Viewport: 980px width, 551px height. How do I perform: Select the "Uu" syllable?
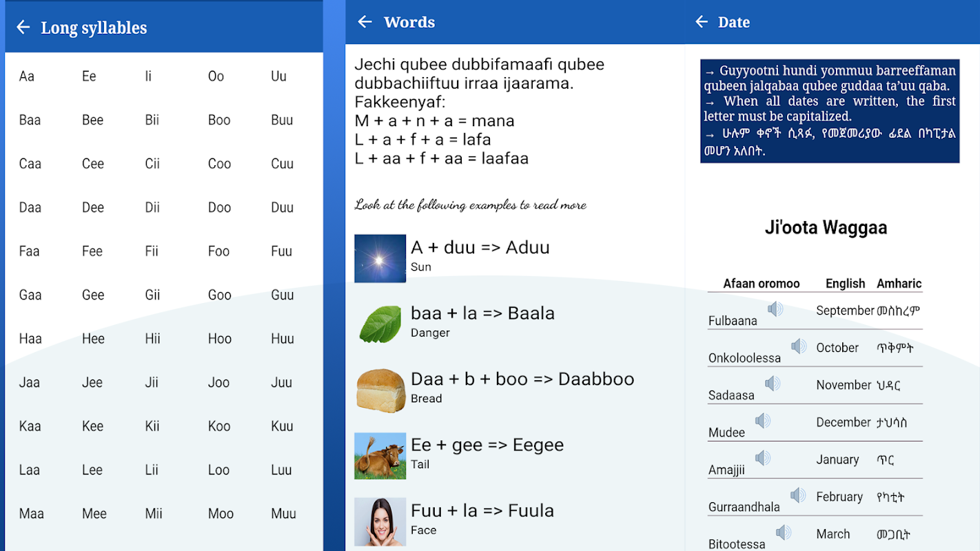tap(278, 76)
